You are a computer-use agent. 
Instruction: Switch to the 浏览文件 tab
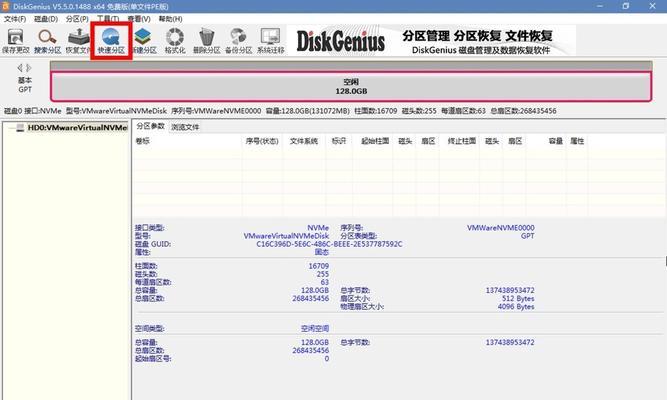click(185, 127)
